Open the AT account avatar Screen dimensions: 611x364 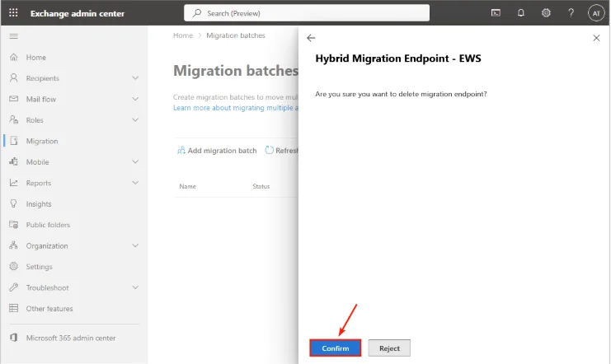pos(596,13)
